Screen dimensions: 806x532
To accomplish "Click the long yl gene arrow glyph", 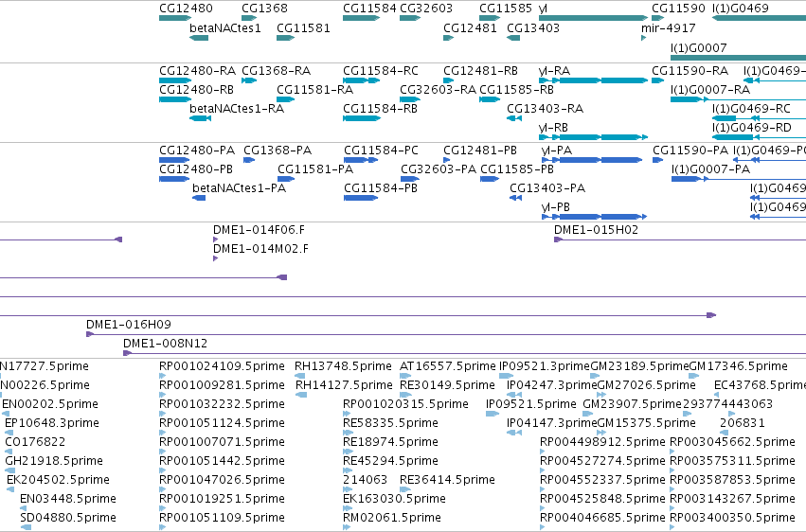I will 593,19.
